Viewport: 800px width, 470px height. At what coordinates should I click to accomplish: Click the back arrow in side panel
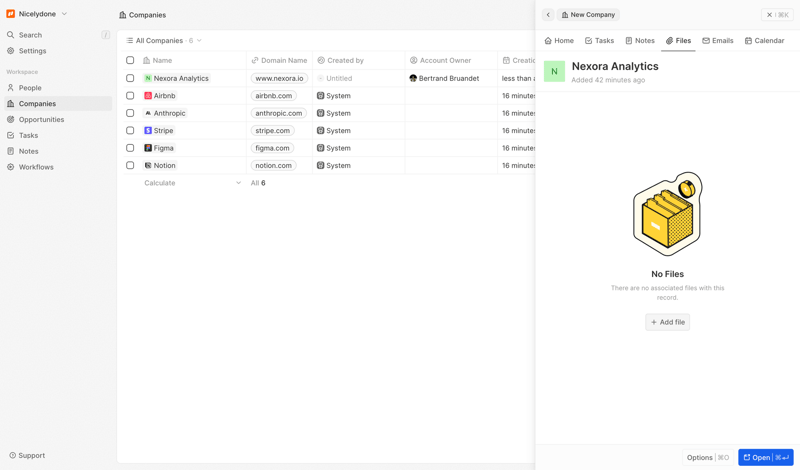pyautogui.click(x=548, y=15)
